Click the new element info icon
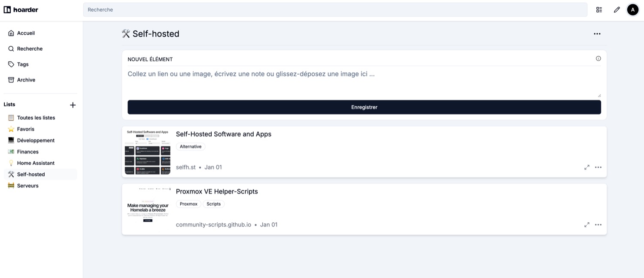 pyautogui.click(x=598, y=59)
